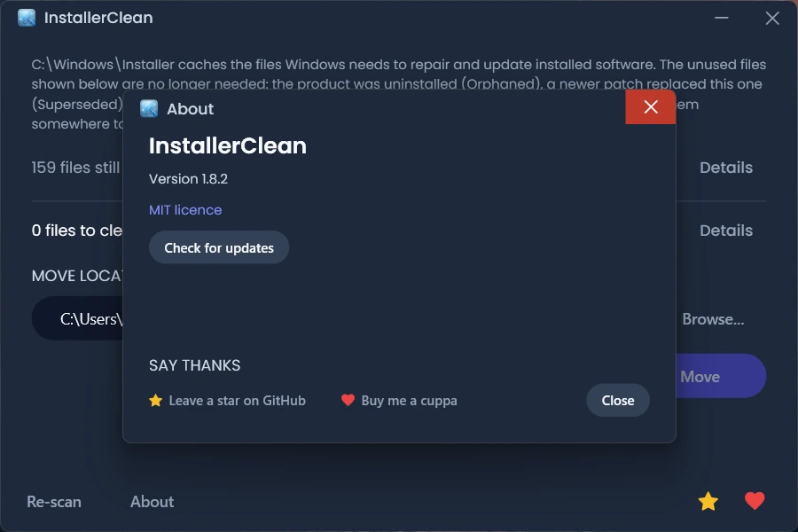The width and height of the screenshot is (798, 532).
Task: Click About in the main window footer
Action: [x=153, y=502]
